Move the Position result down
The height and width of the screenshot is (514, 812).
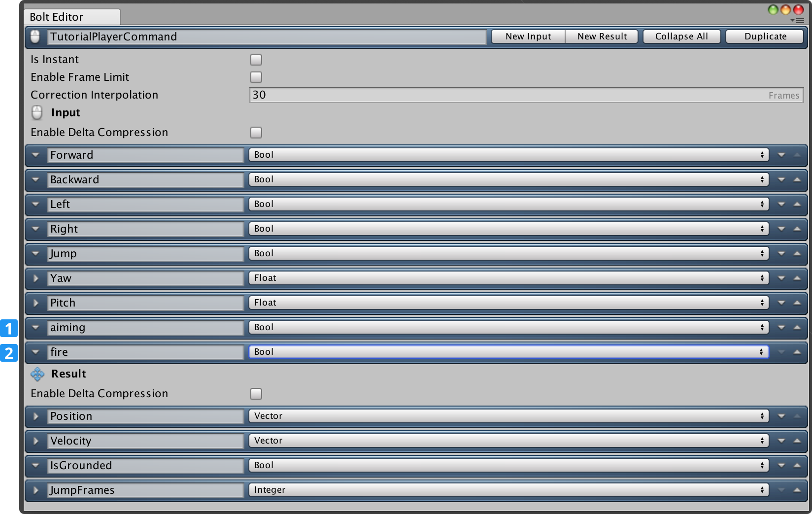(781, 416)
